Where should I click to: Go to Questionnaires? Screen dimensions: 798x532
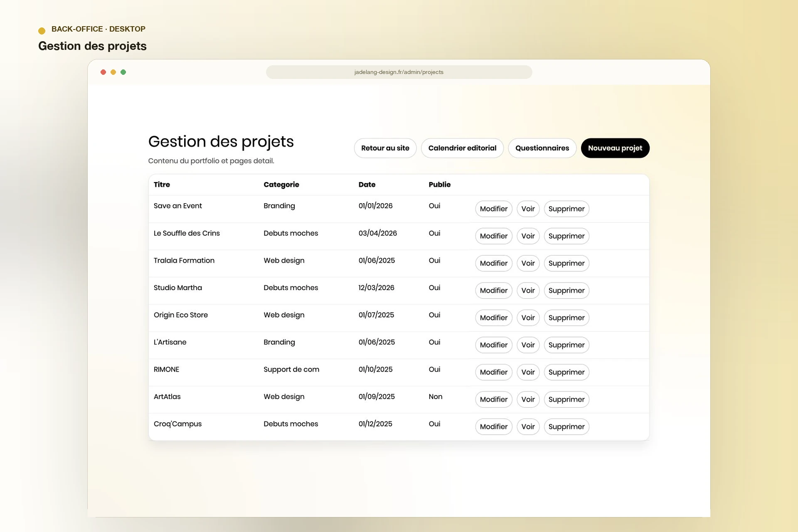click(x=542, y=148)
